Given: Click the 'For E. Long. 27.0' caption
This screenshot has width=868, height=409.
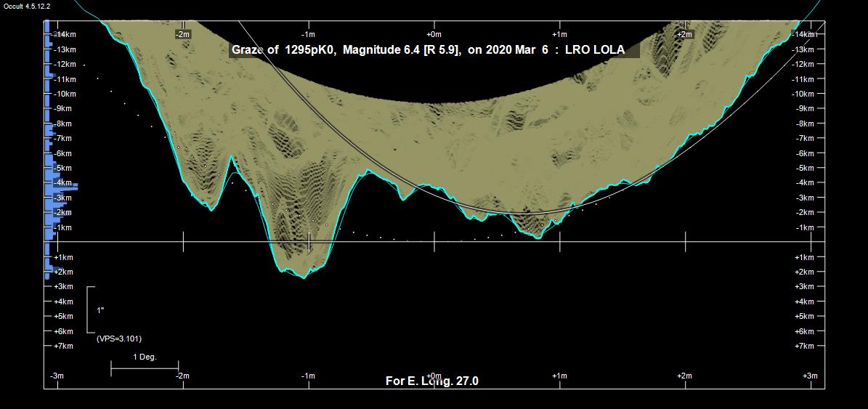Looking at the screenshot, I should point(431,381).
